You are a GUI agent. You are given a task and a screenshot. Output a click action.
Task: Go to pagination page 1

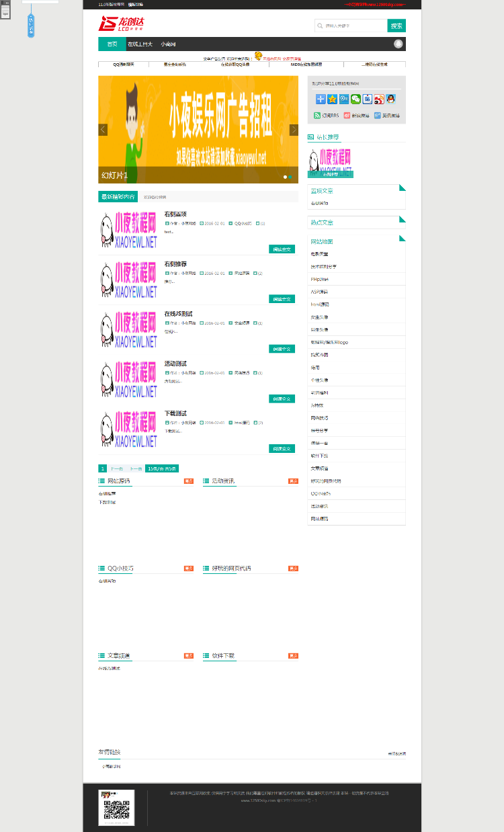pos(102,468)
